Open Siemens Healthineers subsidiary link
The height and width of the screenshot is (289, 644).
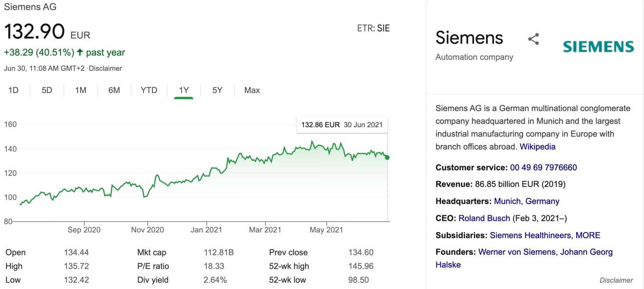point(531,235)
